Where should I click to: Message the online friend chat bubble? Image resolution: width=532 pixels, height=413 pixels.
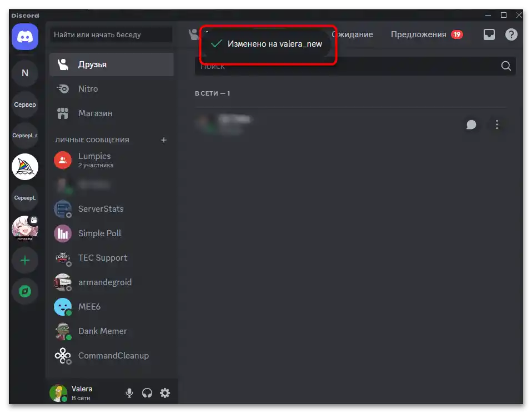(x=471, y=125)
